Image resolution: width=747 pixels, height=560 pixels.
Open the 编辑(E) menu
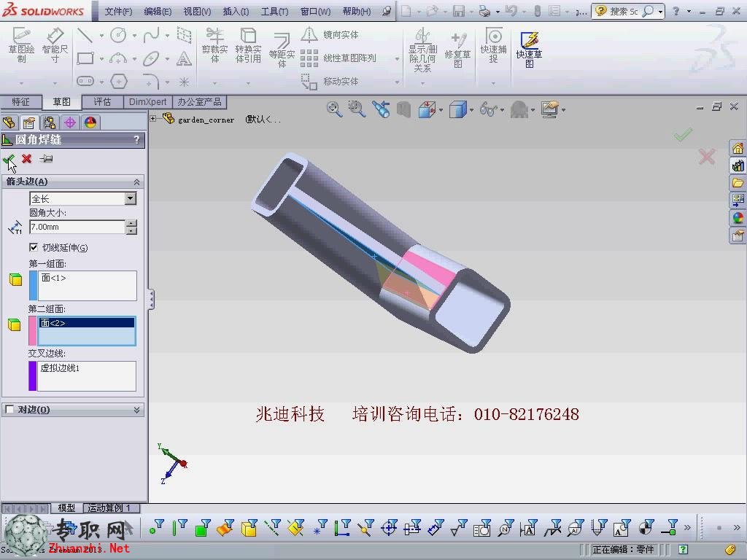point(158,12)
